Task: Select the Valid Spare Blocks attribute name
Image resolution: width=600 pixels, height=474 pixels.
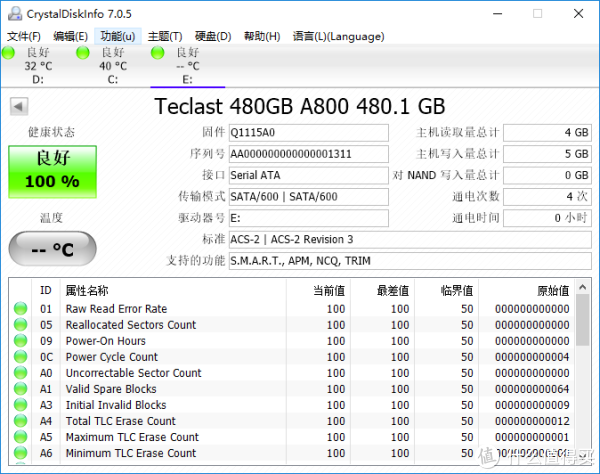Action: pyautogui.click(x=111, y=389)
